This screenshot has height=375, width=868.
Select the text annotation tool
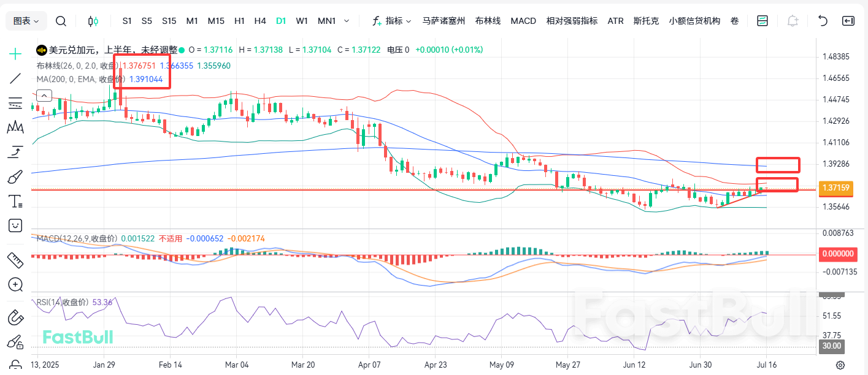pos(15,201)
